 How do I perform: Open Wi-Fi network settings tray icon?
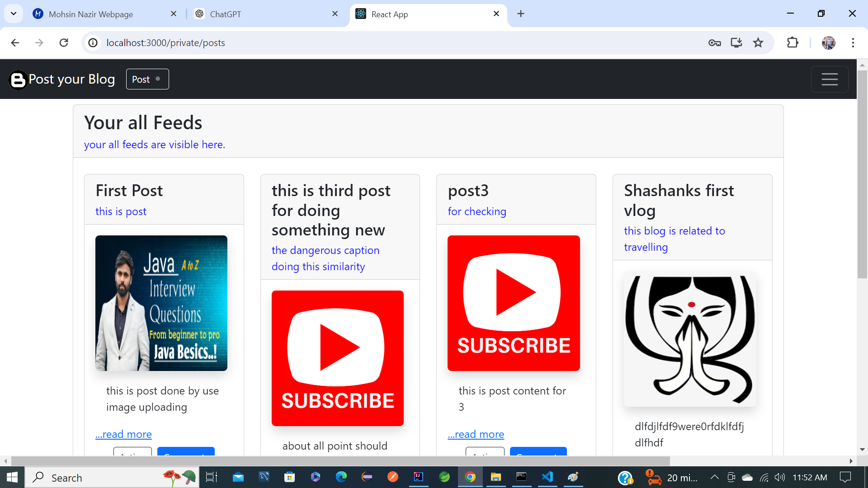(x=764, y=478)
